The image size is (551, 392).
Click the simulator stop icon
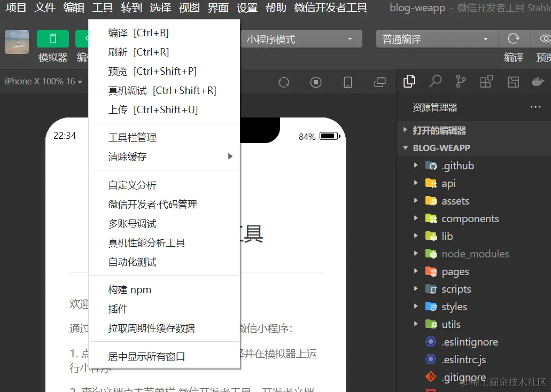click(x=315, y=82)
